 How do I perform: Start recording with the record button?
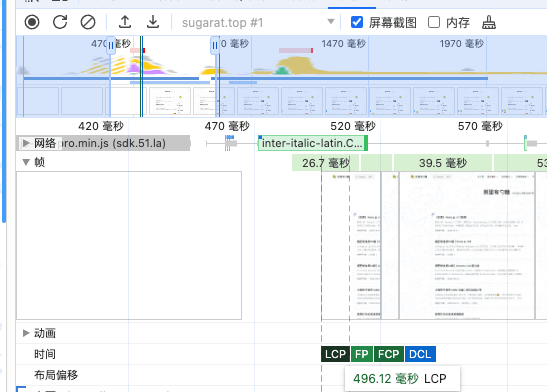[x=32, y=22]
